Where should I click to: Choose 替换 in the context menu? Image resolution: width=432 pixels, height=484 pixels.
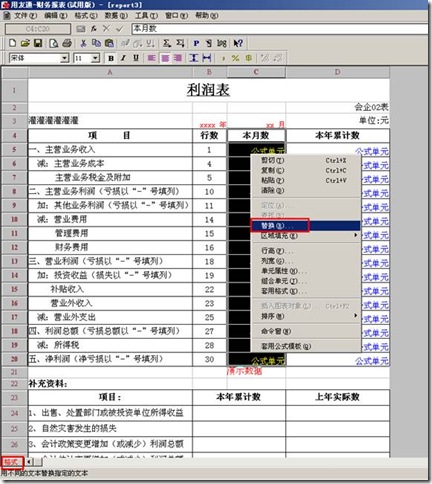click(x=305, y=226)
